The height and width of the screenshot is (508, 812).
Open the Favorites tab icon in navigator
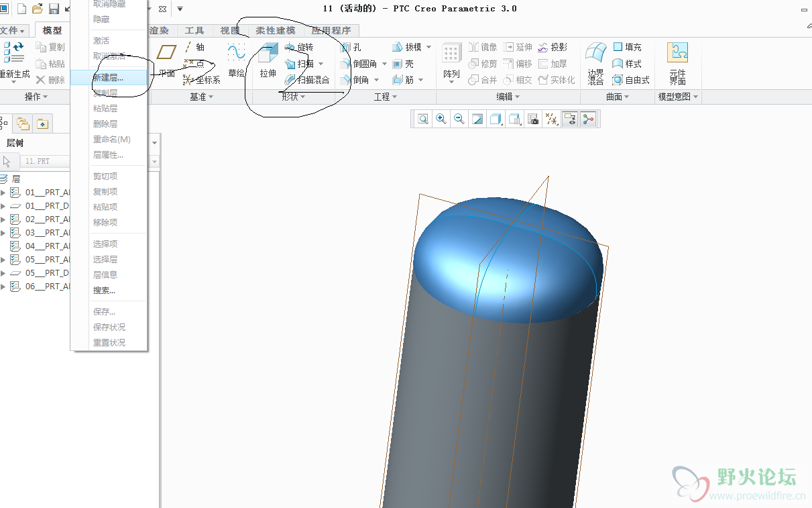coord(42,123)
